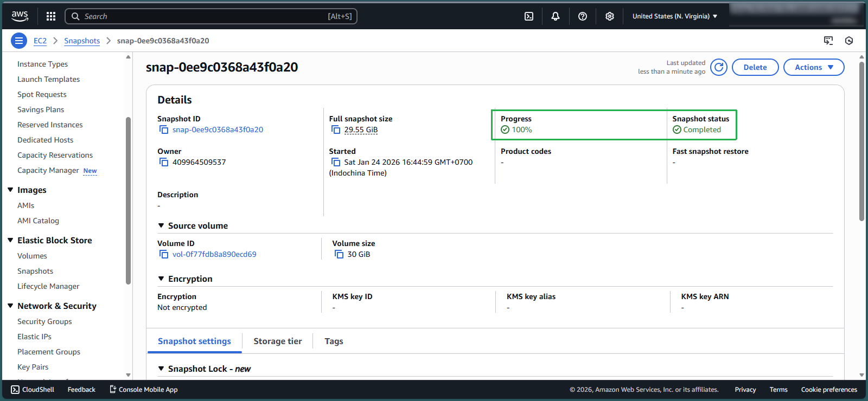Open Lifecycle Manager in sidebar
Screen dimensions: 868x401
(x=48, y=286)
